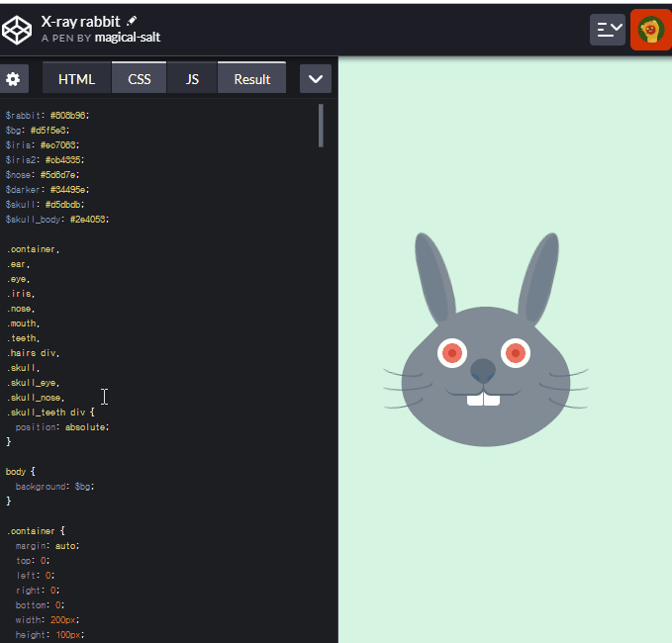
Task: Click the $skull_body variable line
Action: (57, 220)
